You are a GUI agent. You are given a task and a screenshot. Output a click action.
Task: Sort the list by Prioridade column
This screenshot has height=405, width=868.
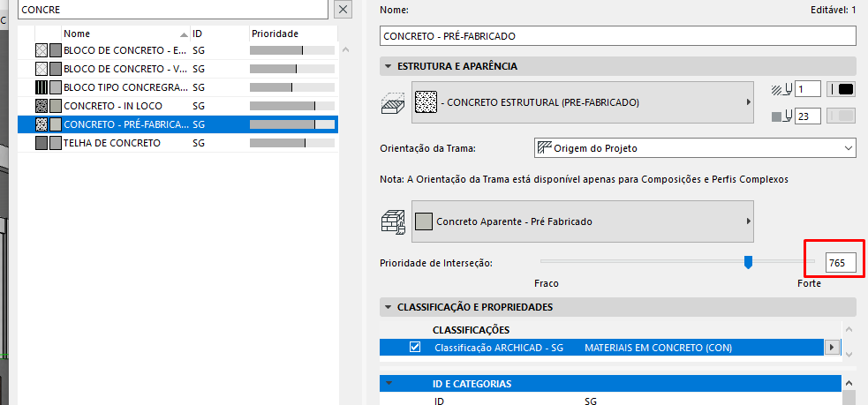coord(291,33)
